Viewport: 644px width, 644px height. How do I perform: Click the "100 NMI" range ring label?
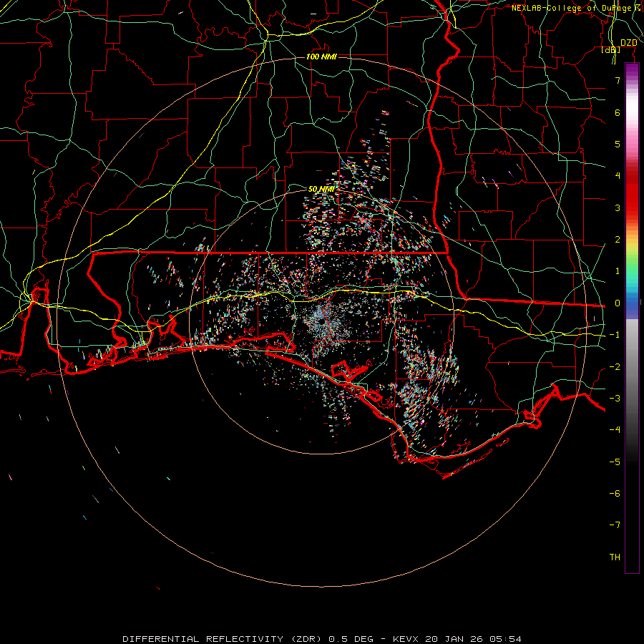coord(321,57)
